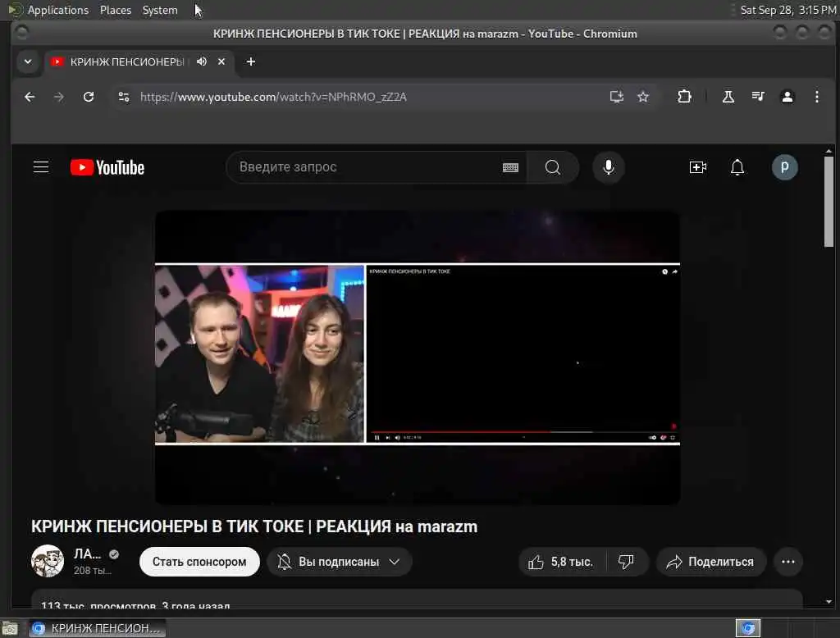The height and width of the screenshot is (638, 840).
Task: Open channel name link ЛА...
Action: tap(87, 554)
